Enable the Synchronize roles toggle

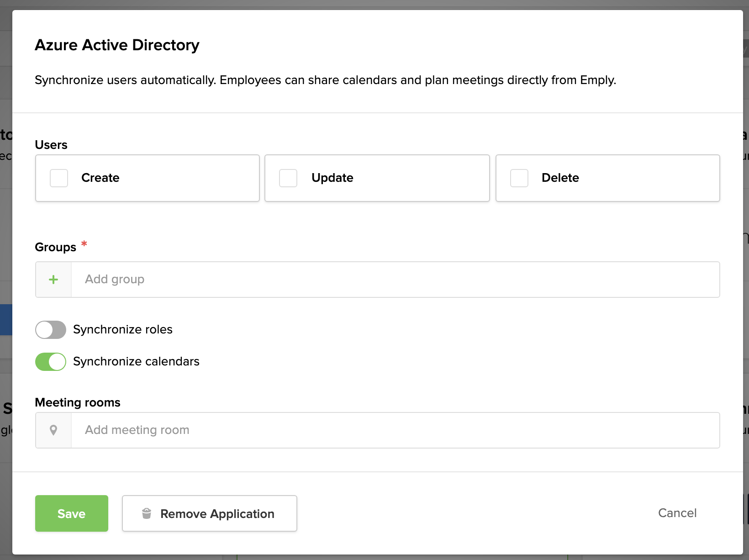pyautogui.click(x=51, y=330)
